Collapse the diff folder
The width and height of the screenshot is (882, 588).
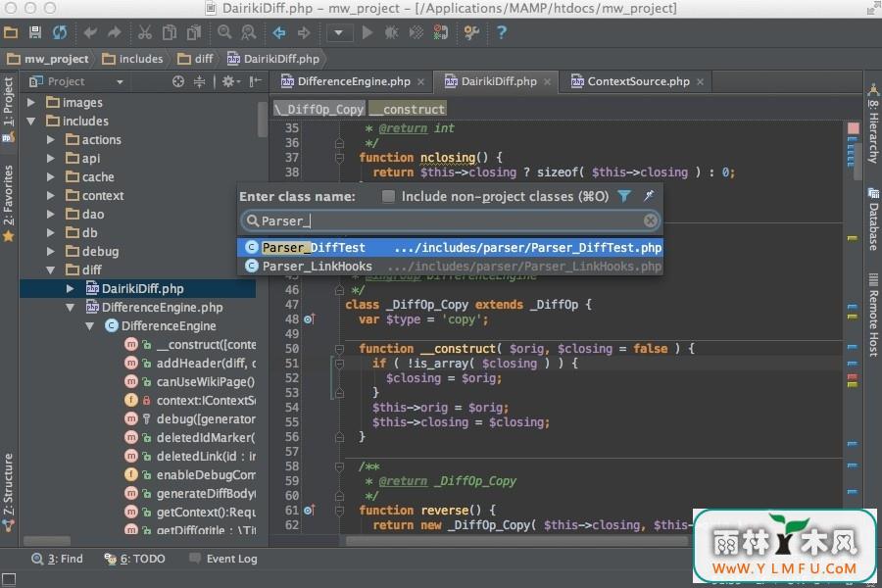[x=51, y=270]
